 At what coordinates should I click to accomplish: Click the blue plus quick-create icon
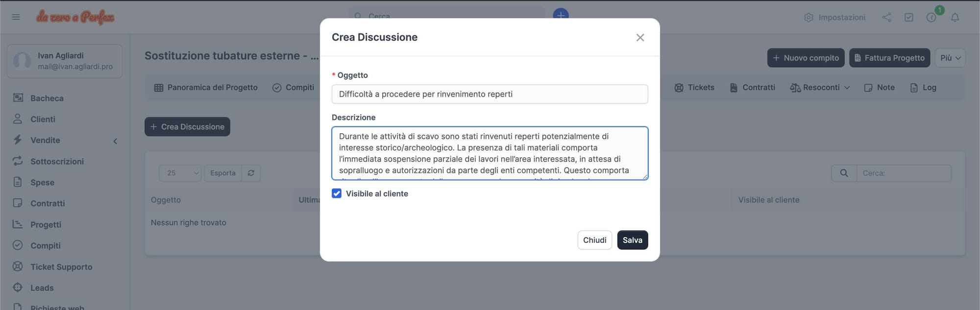click(x=561, y=15)
